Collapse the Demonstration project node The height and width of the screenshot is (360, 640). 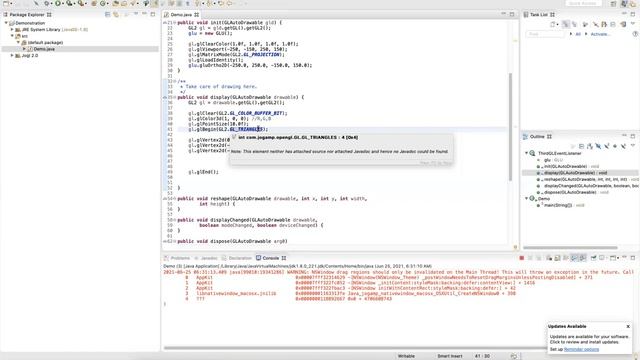point(6,23)
